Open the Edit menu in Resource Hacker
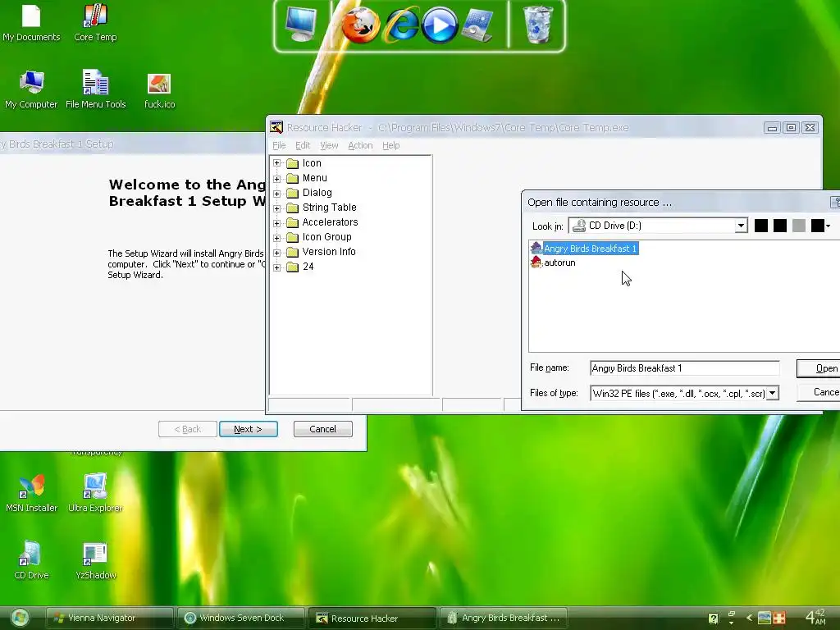 point(303,145)
